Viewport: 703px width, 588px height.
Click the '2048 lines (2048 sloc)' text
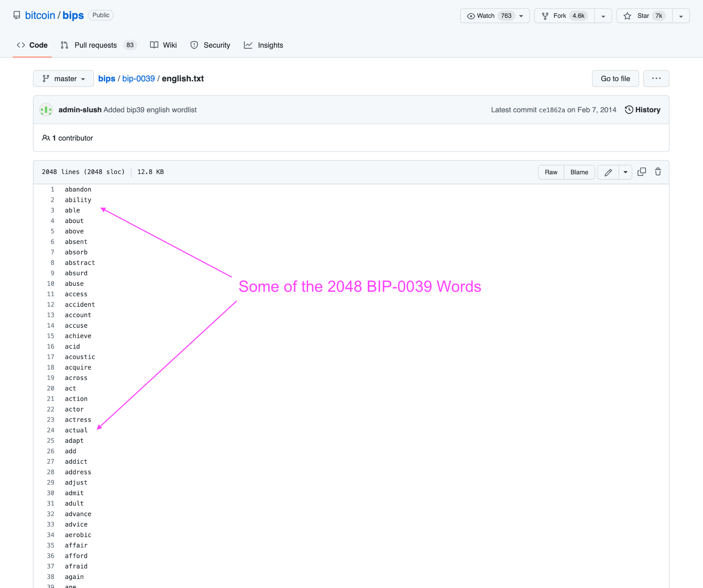(x=83, y=172)
